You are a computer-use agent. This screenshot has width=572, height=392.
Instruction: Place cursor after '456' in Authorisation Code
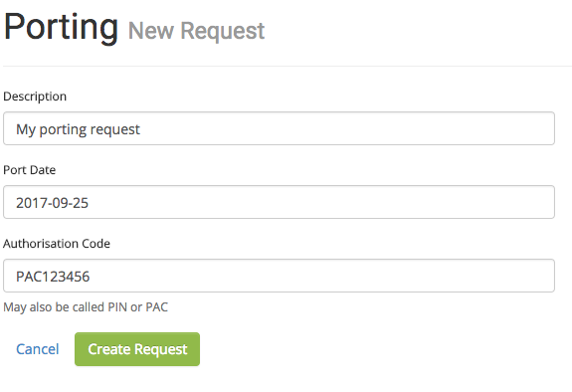(x=91, y=277)
